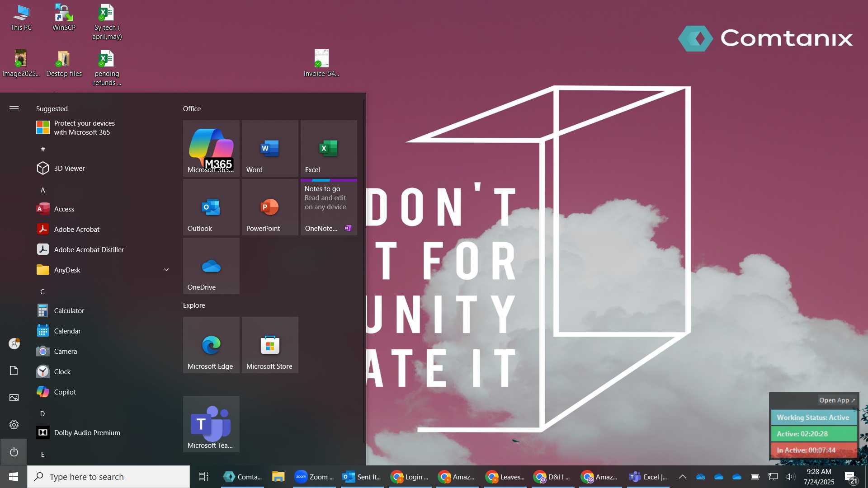
Task: Open the Microsoft Teams tile
Action: click(211, 424)
